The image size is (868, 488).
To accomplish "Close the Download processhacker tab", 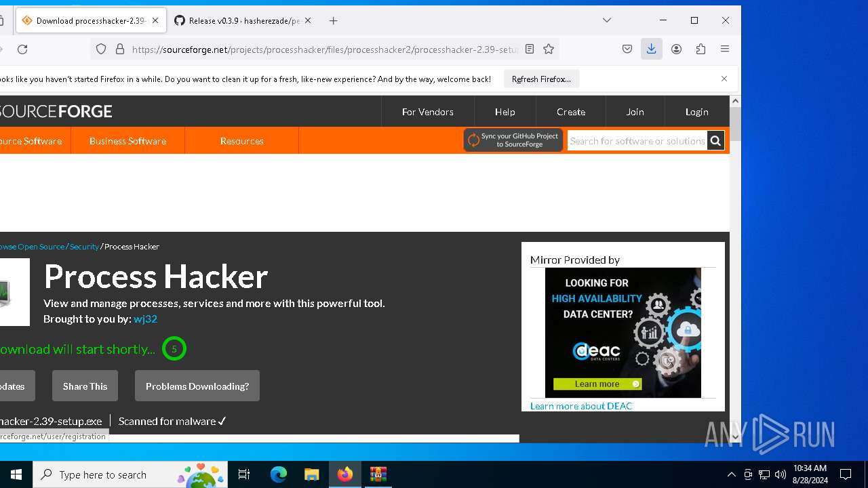I will click(x=155, y=20).
